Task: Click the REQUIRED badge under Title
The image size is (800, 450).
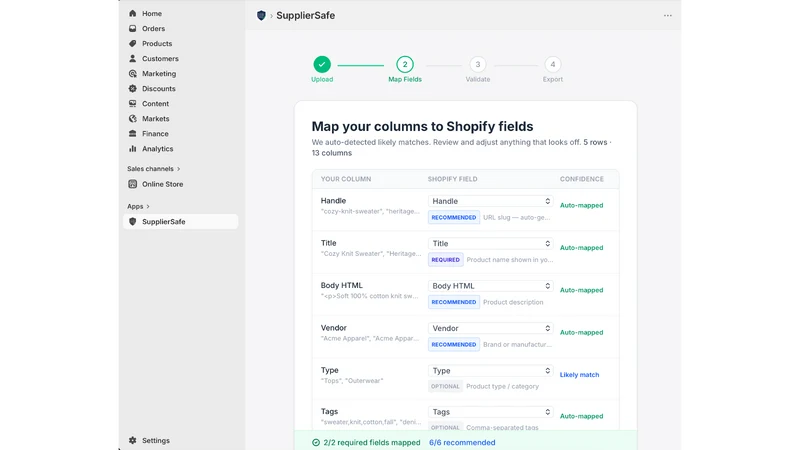Action: coord(445,260)
